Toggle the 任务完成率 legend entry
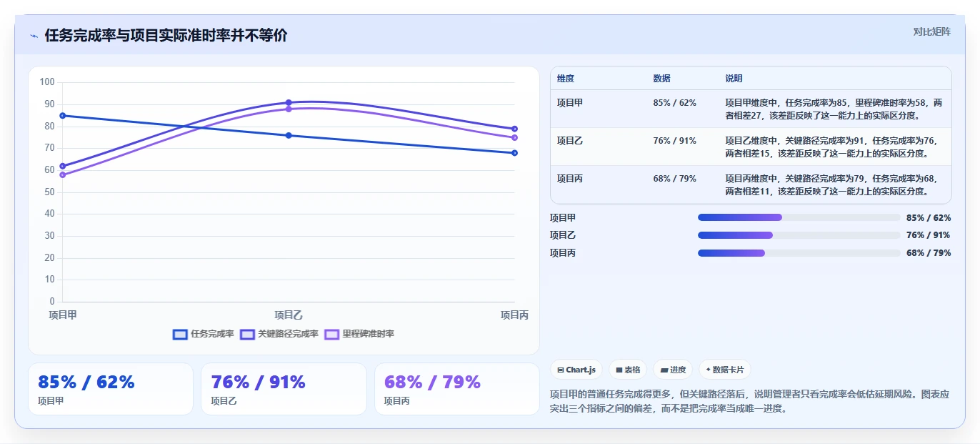The height and width of the screenshot is (444, 980). (204, 334)
